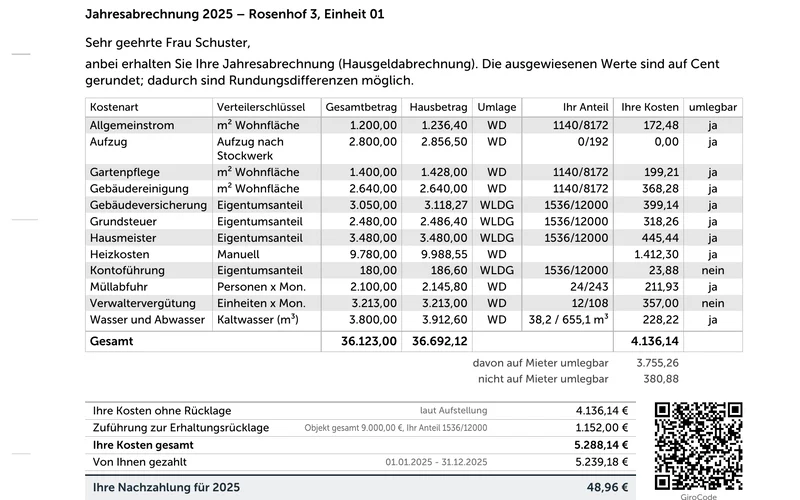Click the Müllabfuhr cost value 211,93
The image size is (800, 500).
click(661, 287)
